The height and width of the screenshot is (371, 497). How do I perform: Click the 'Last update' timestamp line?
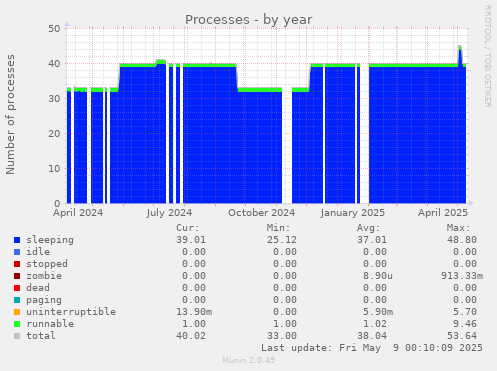tap(372, 348)
